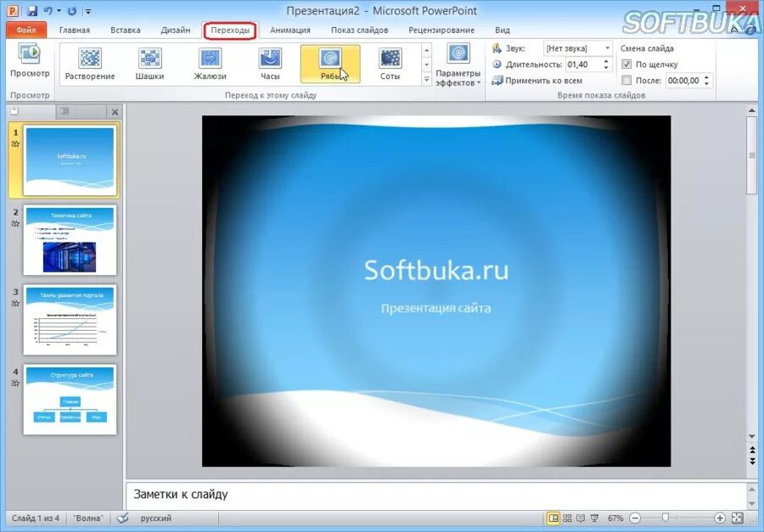This screenshot has height=532, width=764.
Task: Open the Undo history dropdown arrow
Action: pyautogui.click(x=59, y=11)
